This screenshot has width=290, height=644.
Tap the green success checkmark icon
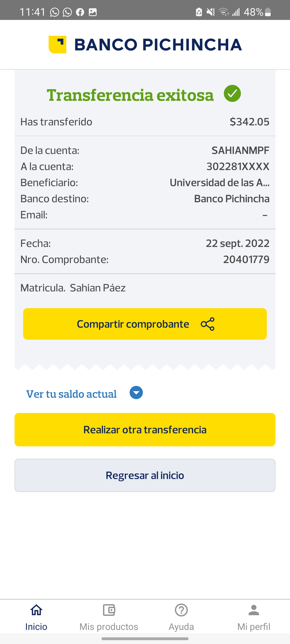tap(232, 94)
